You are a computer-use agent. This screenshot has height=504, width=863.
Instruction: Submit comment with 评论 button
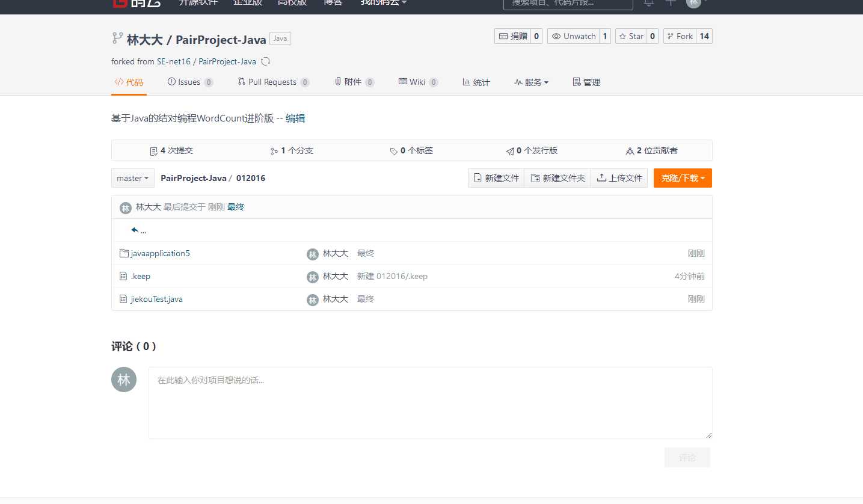coord(687,458)
